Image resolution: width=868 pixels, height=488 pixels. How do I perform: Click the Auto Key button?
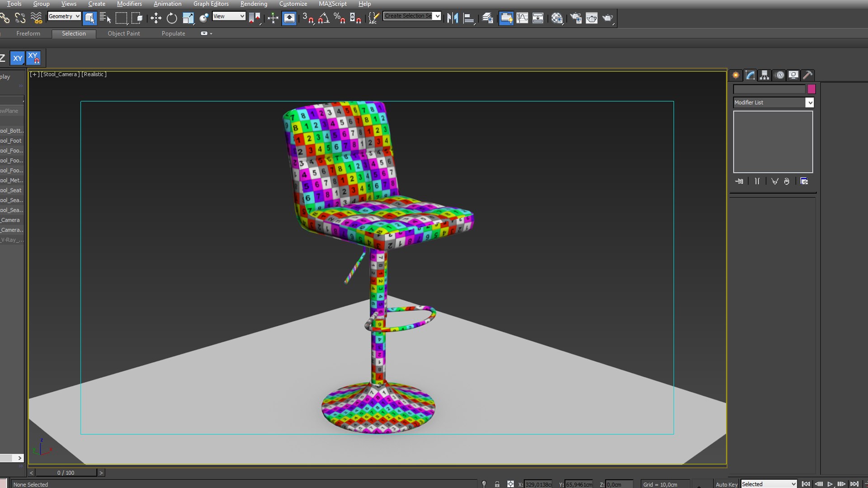pos(726,484)
